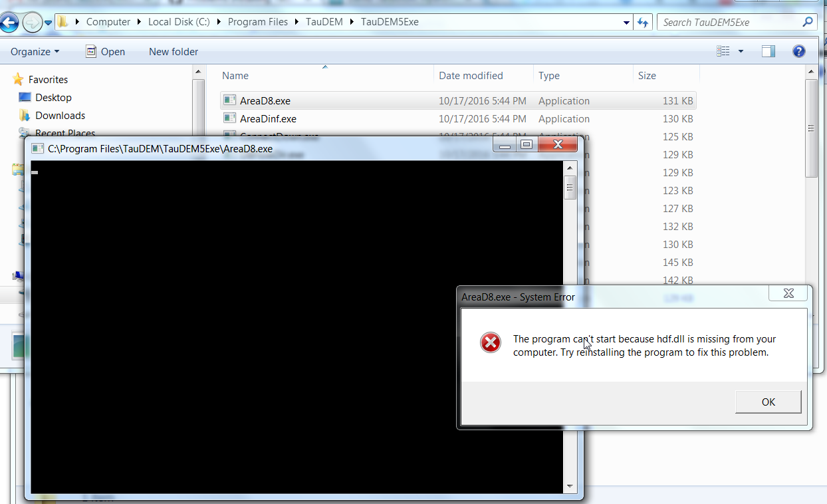
Task: Open Explorer help via question mark icon
Action: [x=798, y=51]
